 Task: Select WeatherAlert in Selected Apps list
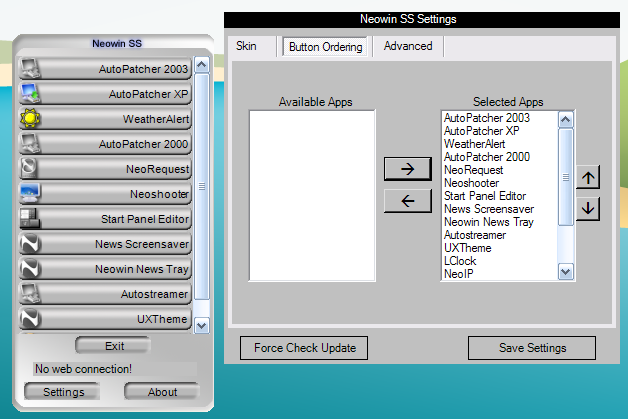(499, 144)
